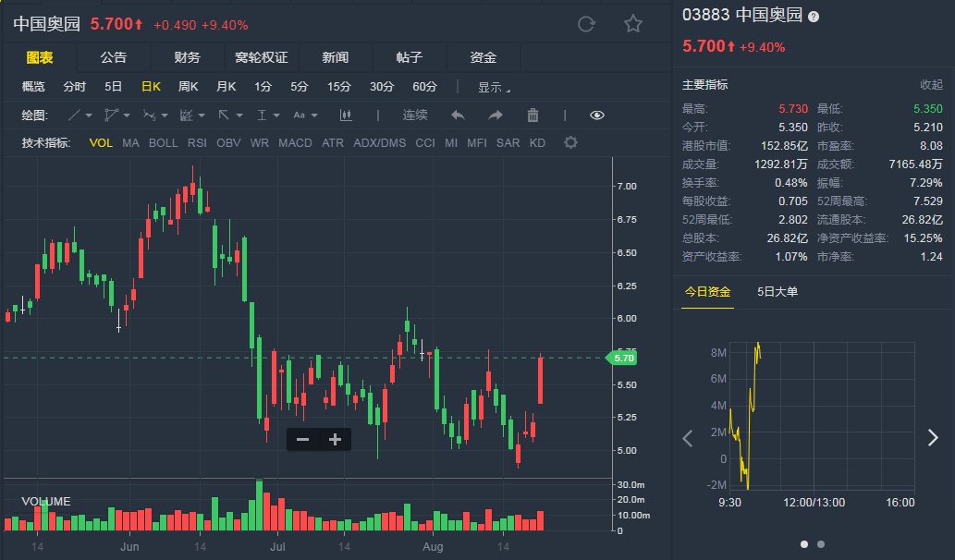The image size is (955, 560).
Task: Go to next capital flow chart
Action: [x=933, y=437]
